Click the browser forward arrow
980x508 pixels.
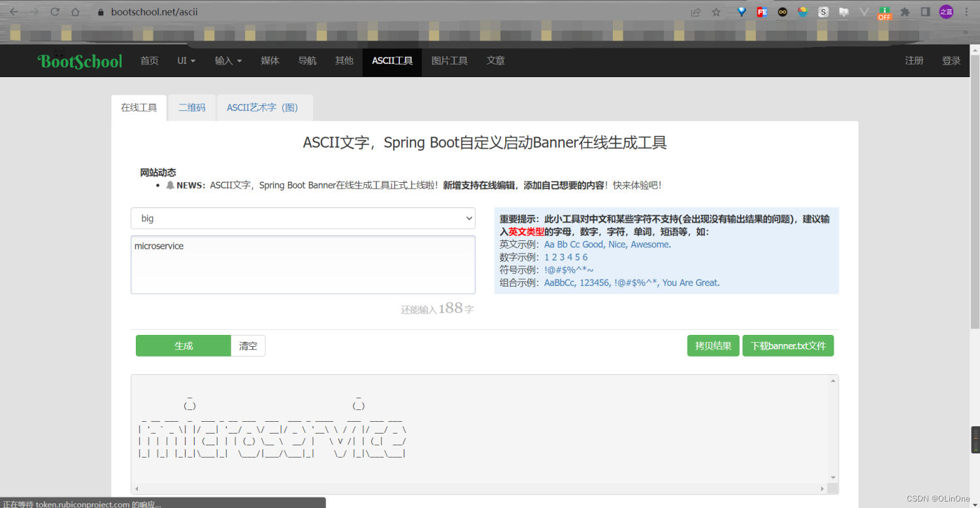pos(34,12)
